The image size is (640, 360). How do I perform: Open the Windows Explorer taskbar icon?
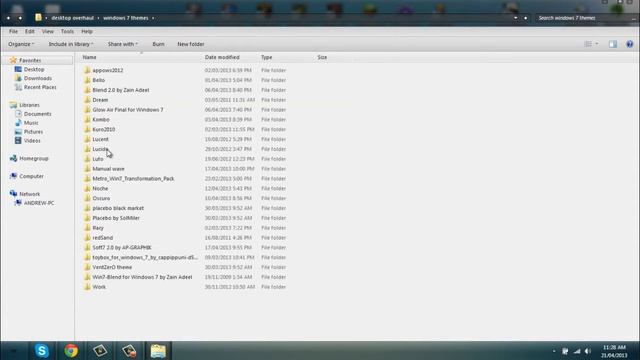158,351
